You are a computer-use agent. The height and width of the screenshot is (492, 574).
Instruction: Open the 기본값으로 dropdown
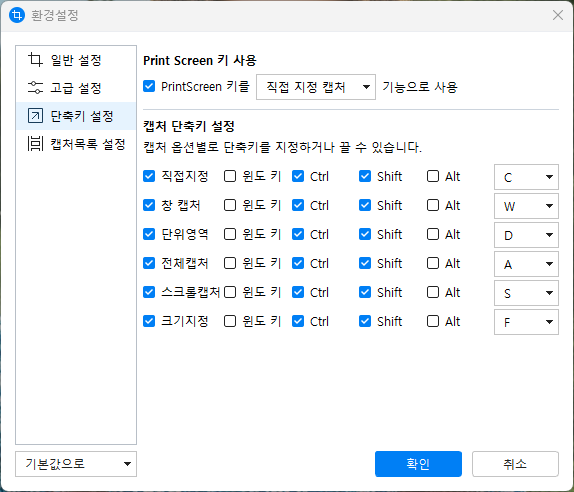[x=76, y=464]
